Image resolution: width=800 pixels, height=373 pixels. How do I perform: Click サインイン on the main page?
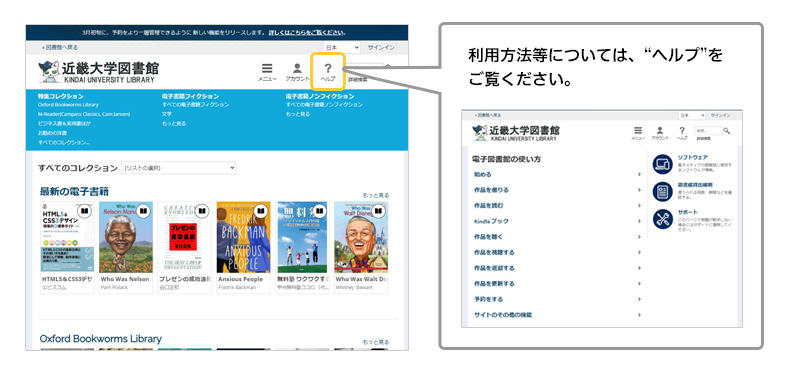pos(381,47)
